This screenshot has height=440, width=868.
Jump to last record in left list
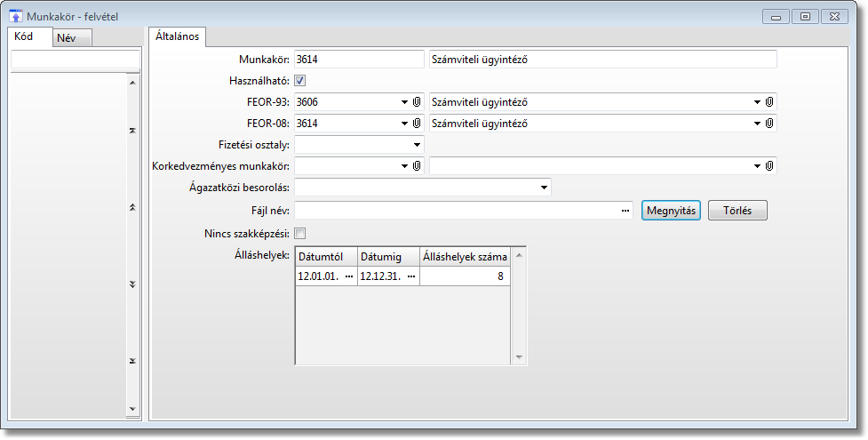coord(132,361)
